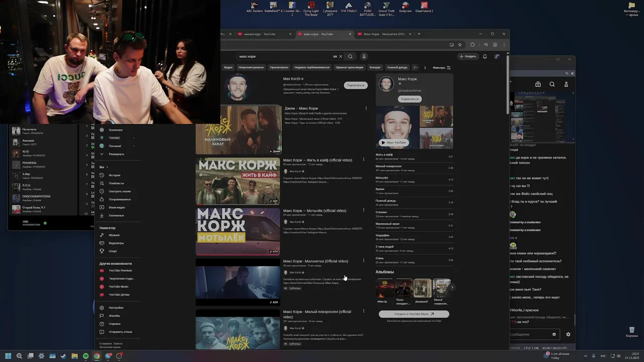Viewport: 644px width, 362px height.
Task: Launch Cyberpunk 2077 desktop shortcut
Action: 330,9
